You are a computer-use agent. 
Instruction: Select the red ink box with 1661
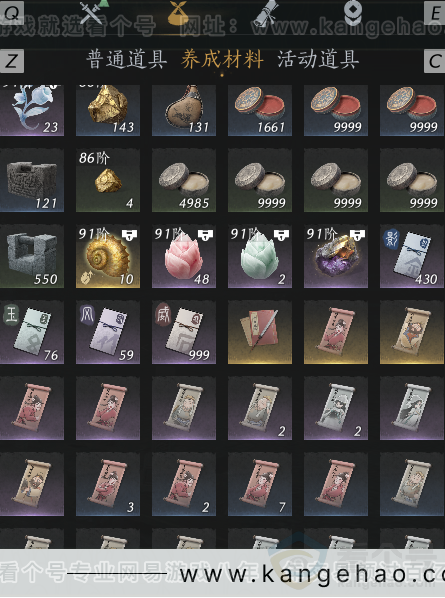click(x=260, y=110)
